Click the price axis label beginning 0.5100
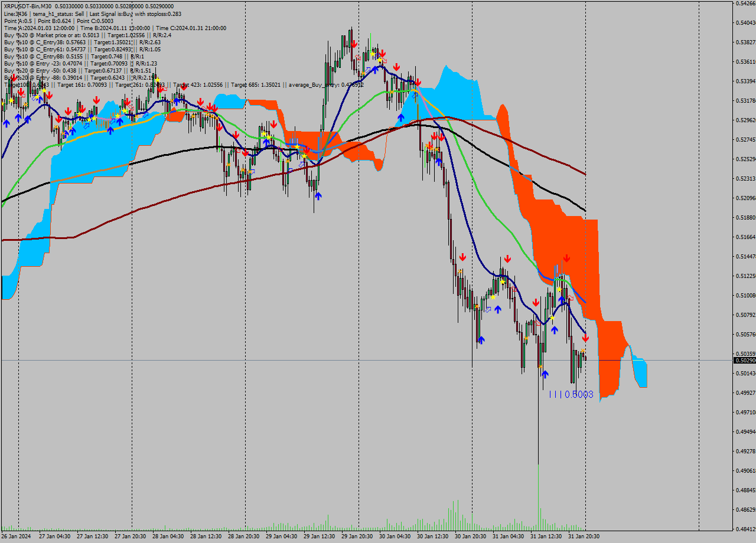 tap(746, 295)
